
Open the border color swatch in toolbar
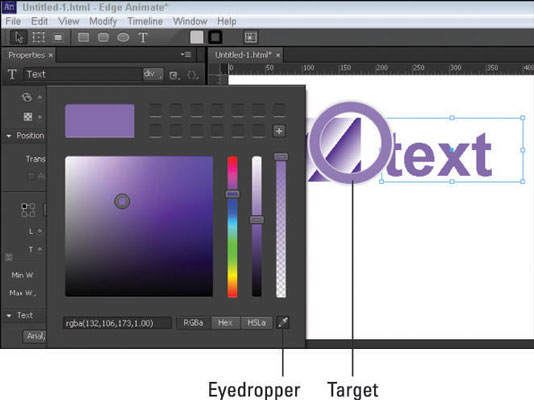[215, 37]
